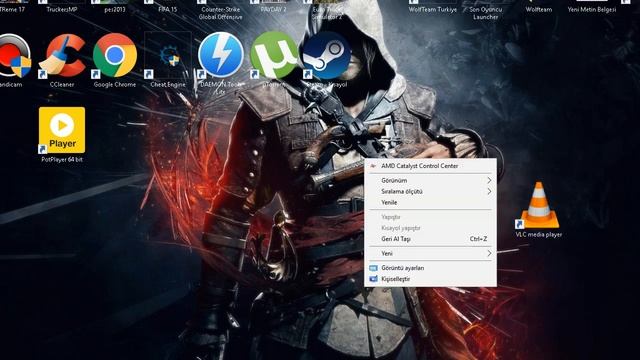The width and height of the screenshot is (640, 360).
Task: Open the CCleaner desktop shortcut
Action: (62, 56)
